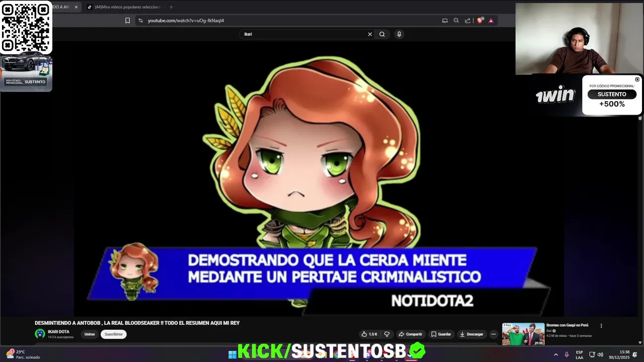This screenshot has height=362, width=644.
Task: Open a new browser tab with plus
Action: (171, 7)
